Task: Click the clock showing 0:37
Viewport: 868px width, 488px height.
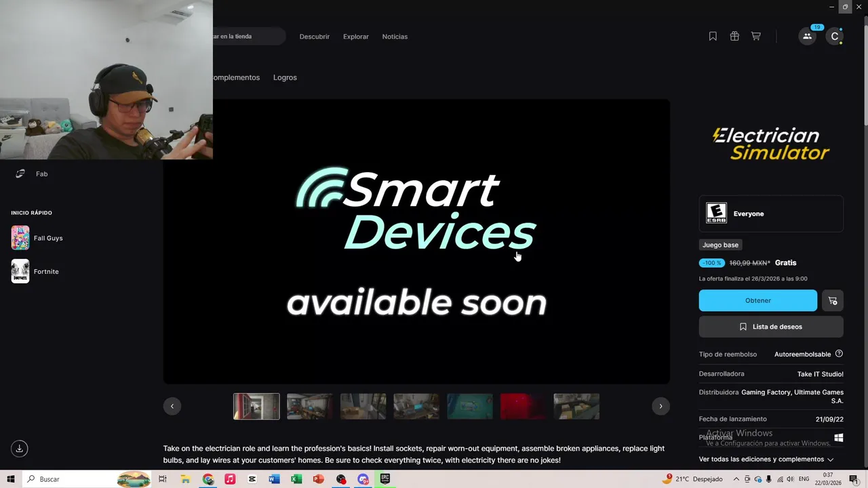Action: (x=828, y=479)
